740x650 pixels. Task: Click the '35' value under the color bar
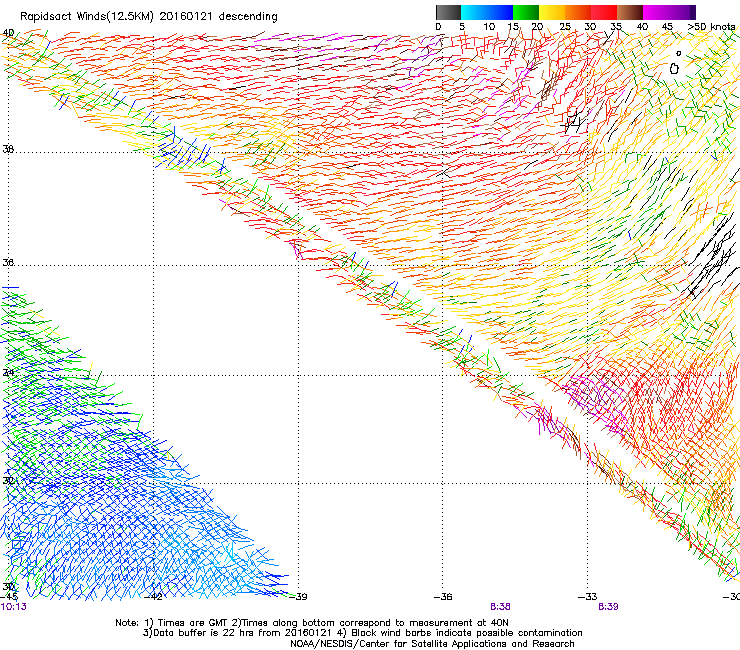coord(616,26)
